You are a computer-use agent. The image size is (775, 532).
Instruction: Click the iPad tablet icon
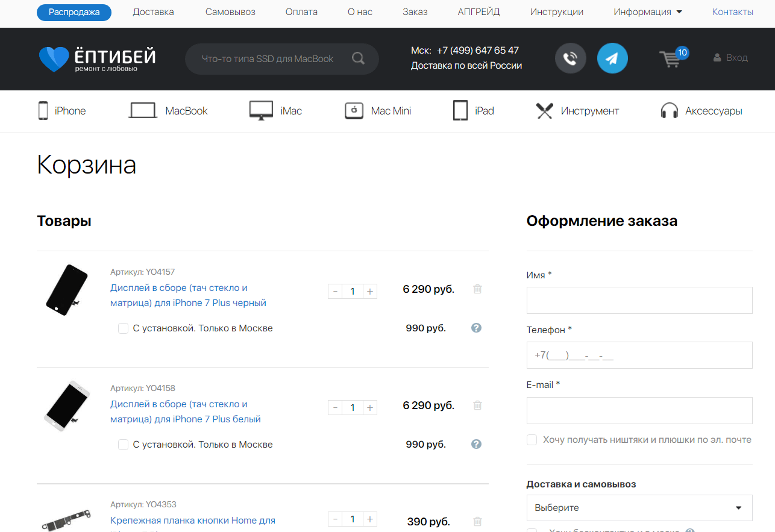(460, 111)
